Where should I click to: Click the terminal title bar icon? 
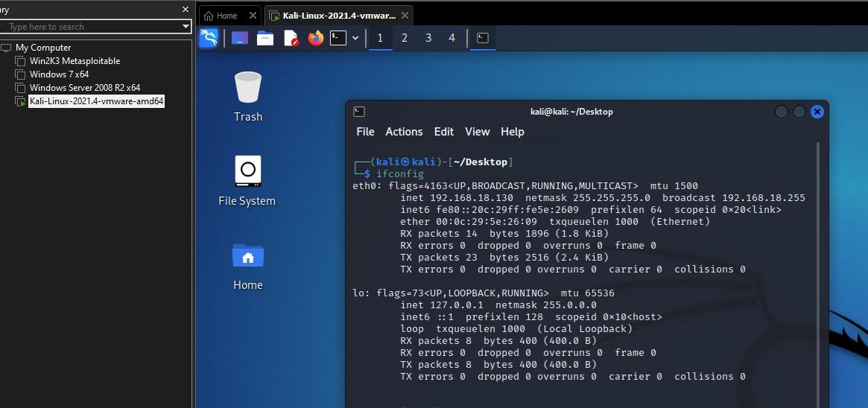click(358, 112)
